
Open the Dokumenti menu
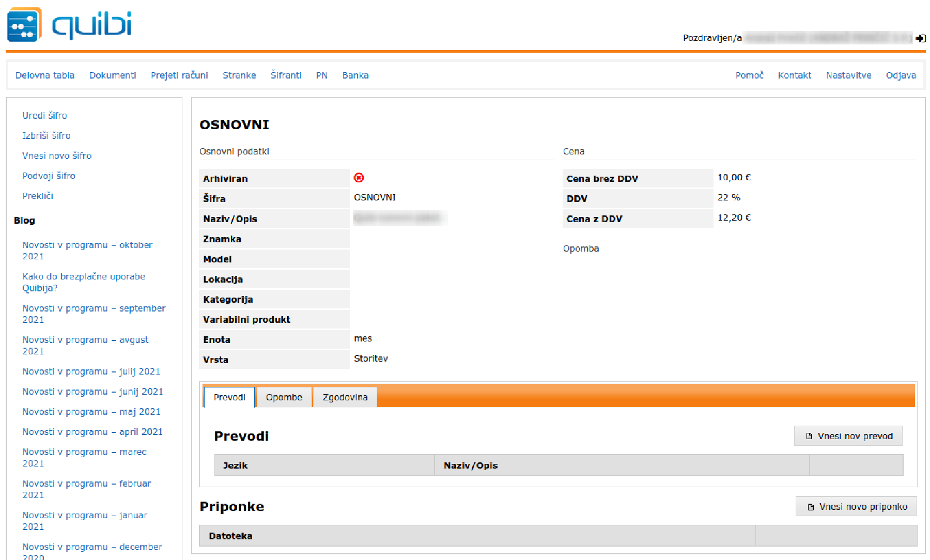pyautogui.click(x=113, y=75)
